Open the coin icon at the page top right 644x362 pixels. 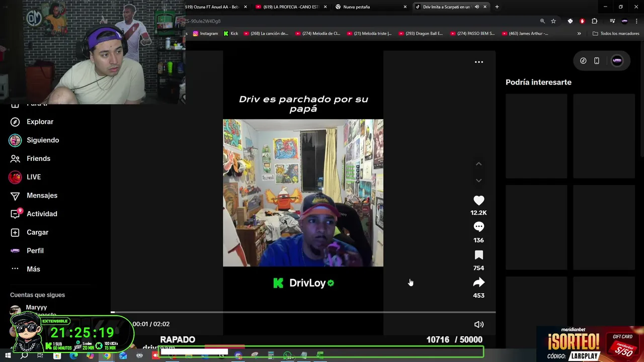point(583,61)
